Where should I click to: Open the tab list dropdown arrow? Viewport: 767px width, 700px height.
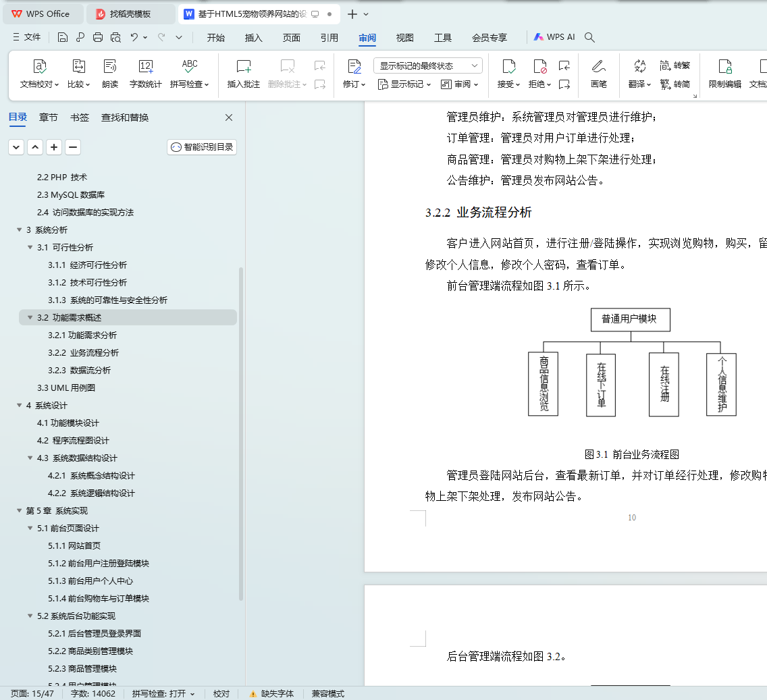(367, 14)
